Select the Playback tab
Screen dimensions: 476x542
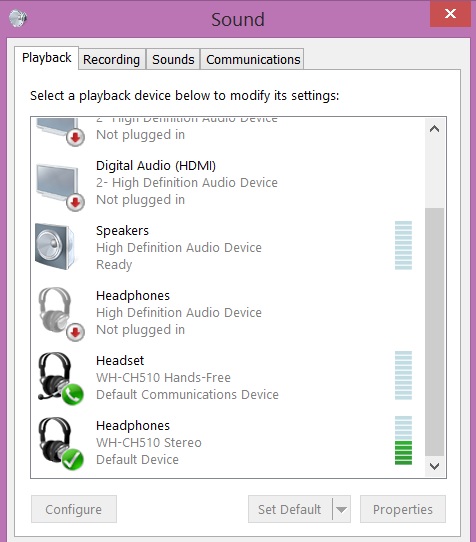[46, 58]
